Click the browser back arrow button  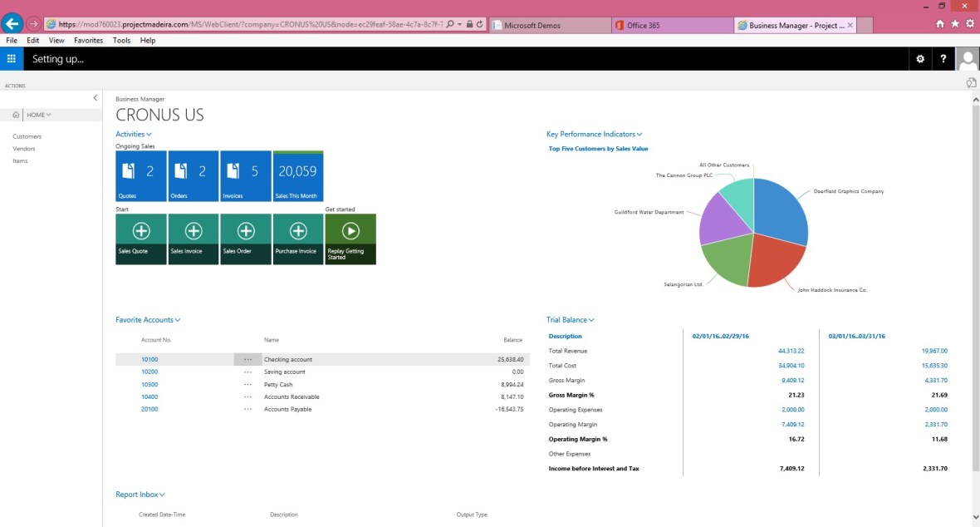pyautogui.click(x=12, y=24)
